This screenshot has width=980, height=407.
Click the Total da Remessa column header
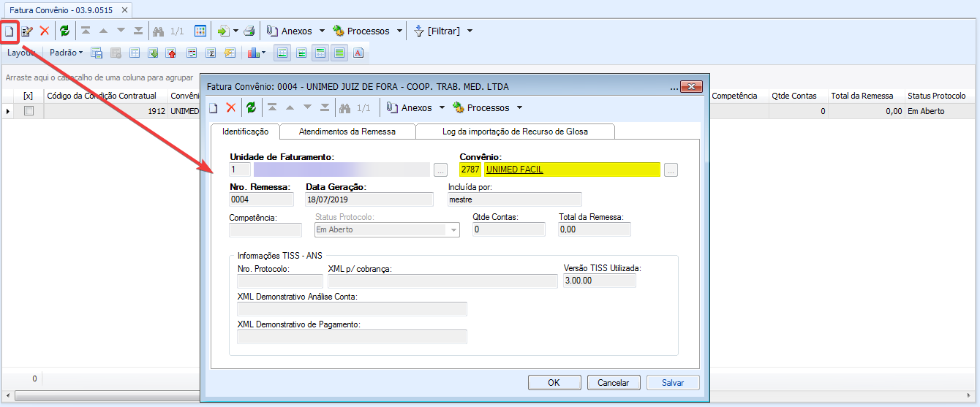[865, 96]
